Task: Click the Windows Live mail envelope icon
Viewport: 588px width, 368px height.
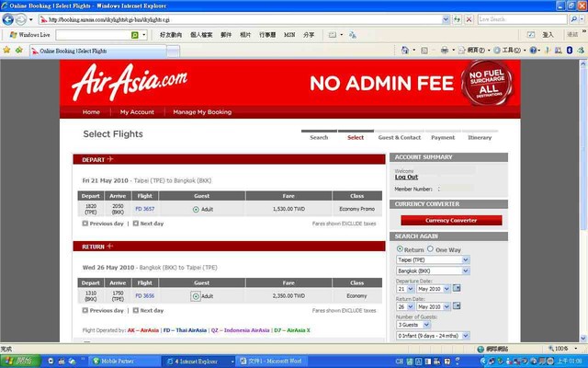Action: [333, 35]
